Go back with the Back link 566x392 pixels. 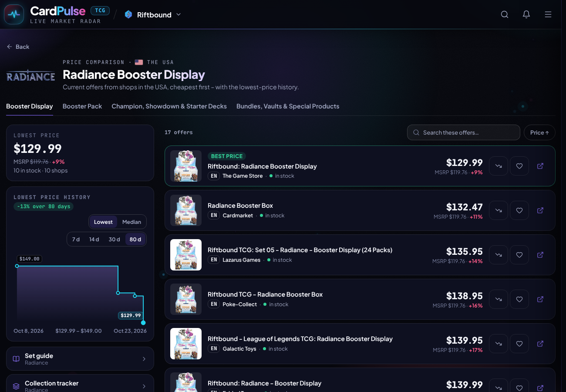[18, 47]
